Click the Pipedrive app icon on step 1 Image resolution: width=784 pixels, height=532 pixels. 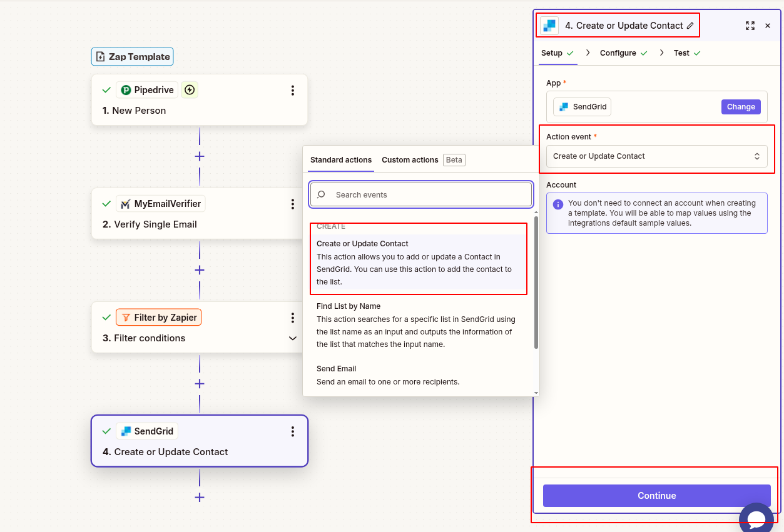coord(125,89)
